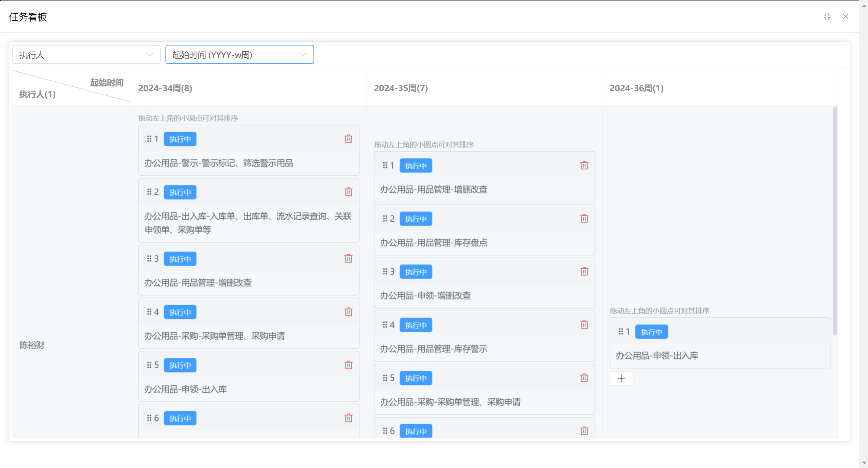This screenshot has width=868, height=468.
Task: Delete the 出入库-入库单 task card in week 34
Action: pos(348,192)
